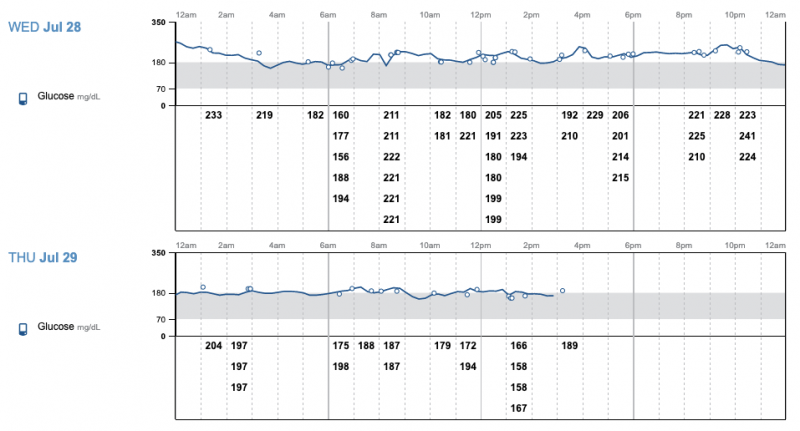Click the 6am time label on Wednesday's chart
Screen dimensions: 800x431
(329, 14)
